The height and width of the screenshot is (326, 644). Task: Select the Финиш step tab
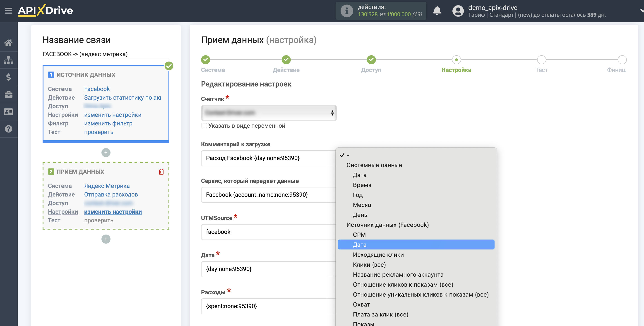617,70
